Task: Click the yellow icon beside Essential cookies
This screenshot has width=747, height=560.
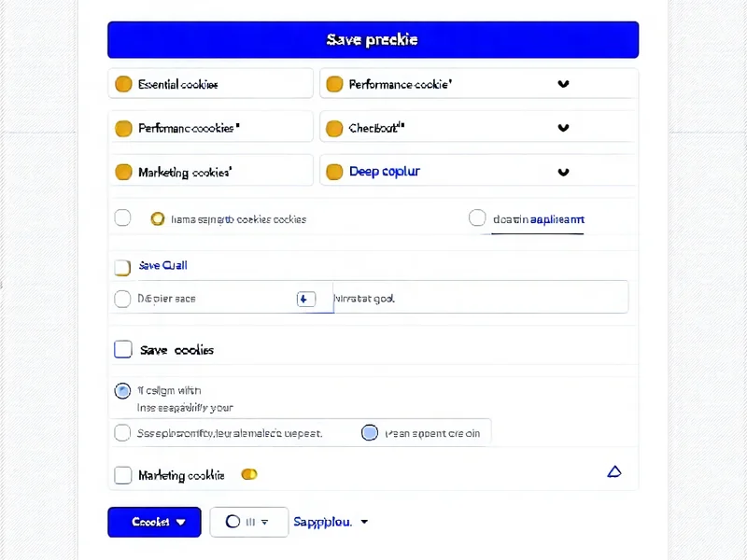Action: (x=122, y=84)
